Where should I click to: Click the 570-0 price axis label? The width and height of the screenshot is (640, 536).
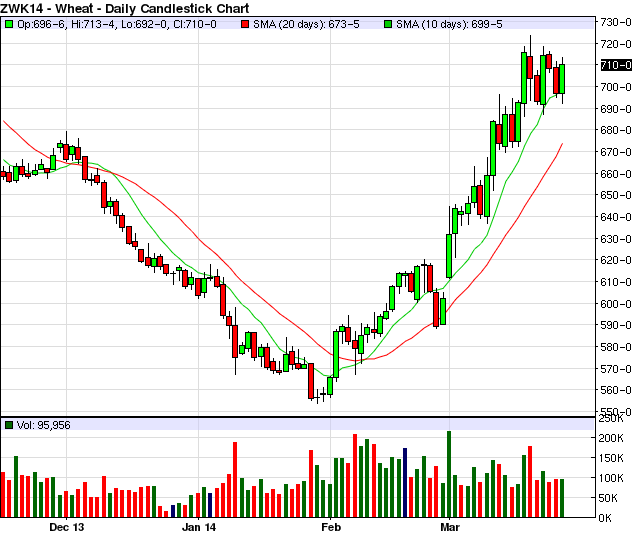616,369
